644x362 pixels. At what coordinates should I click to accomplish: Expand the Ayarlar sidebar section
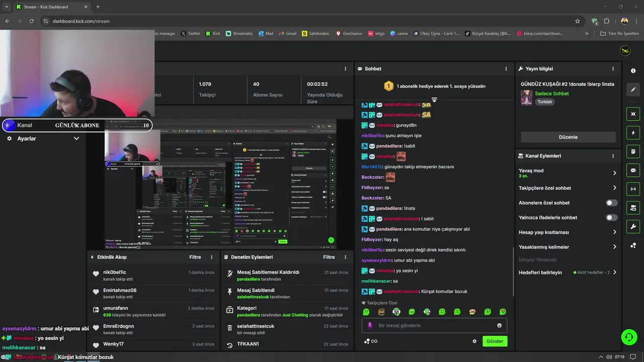pos(76,138)
